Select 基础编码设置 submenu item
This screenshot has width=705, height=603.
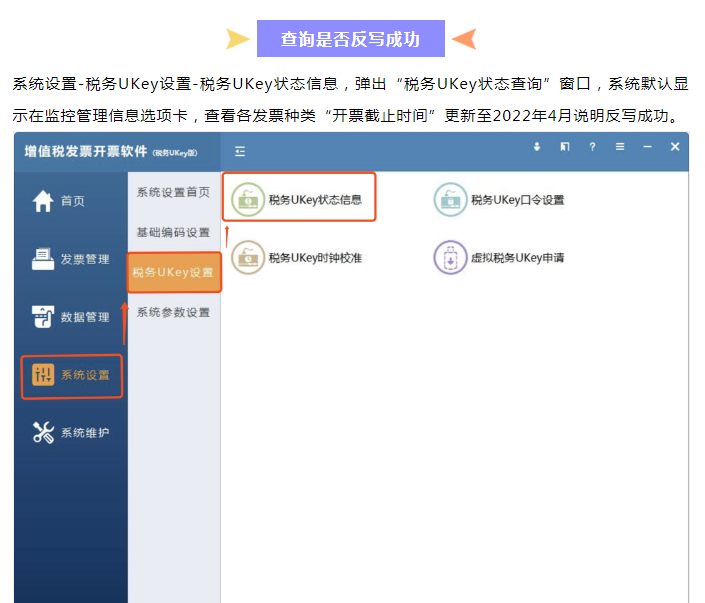tap(174, 232)
